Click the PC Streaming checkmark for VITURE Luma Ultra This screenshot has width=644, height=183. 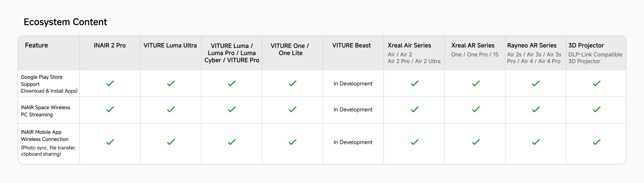coord(171,109)
